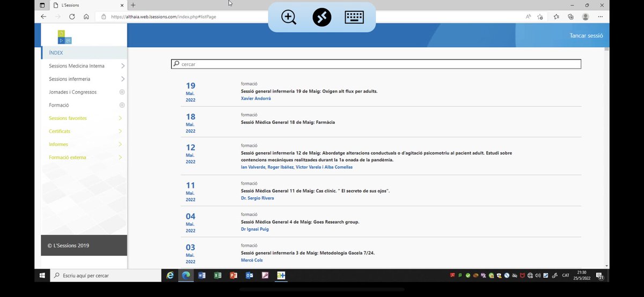Open the tab actions menu icon
Image resolution: width=644 pixels, height=297 pixels.
coord(42,5)
